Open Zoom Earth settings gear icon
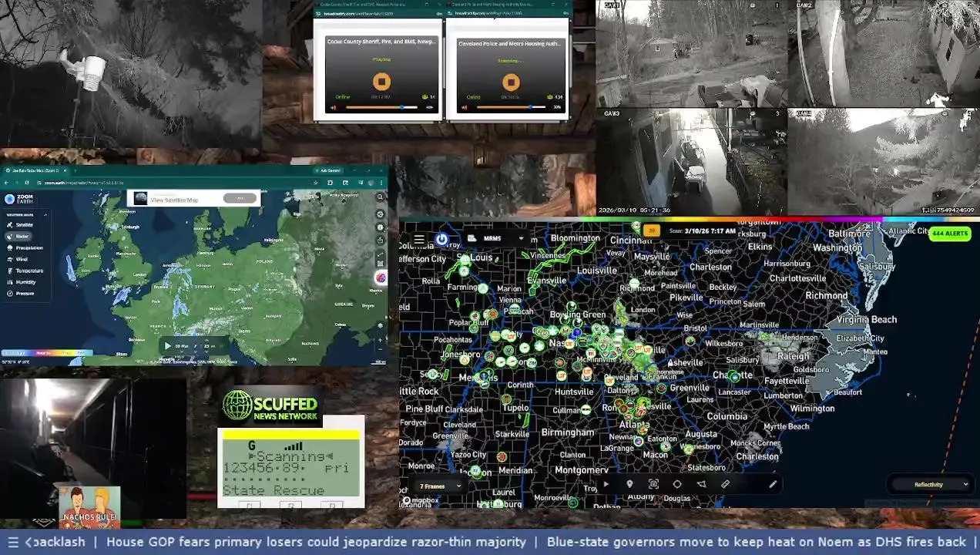The height and width of the screenshot is (555, 980). (380, 214)
